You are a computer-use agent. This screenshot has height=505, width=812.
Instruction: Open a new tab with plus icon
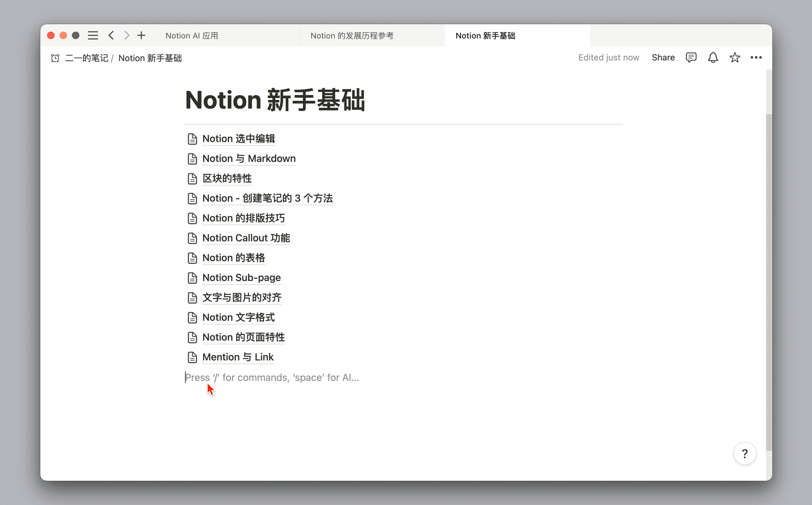pyautogui.click(x=141, y=35)
